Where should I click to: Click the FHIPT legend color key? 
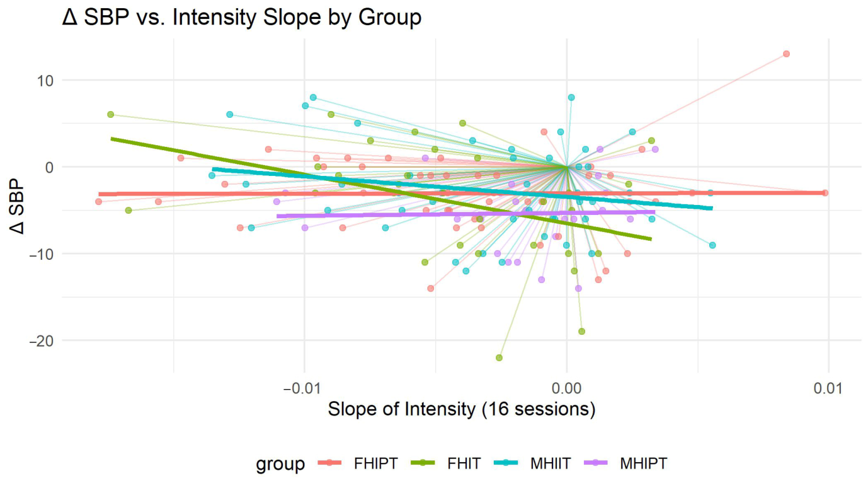[328, 463]
